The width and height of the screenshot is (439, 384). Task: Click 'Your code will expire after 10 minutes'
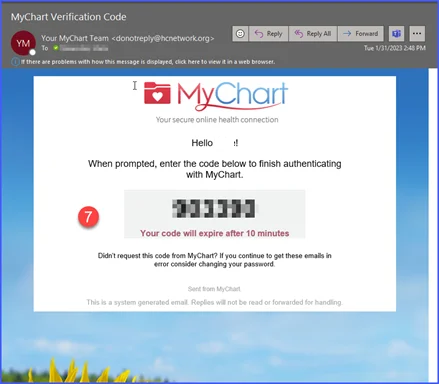[x=214, y=233]
